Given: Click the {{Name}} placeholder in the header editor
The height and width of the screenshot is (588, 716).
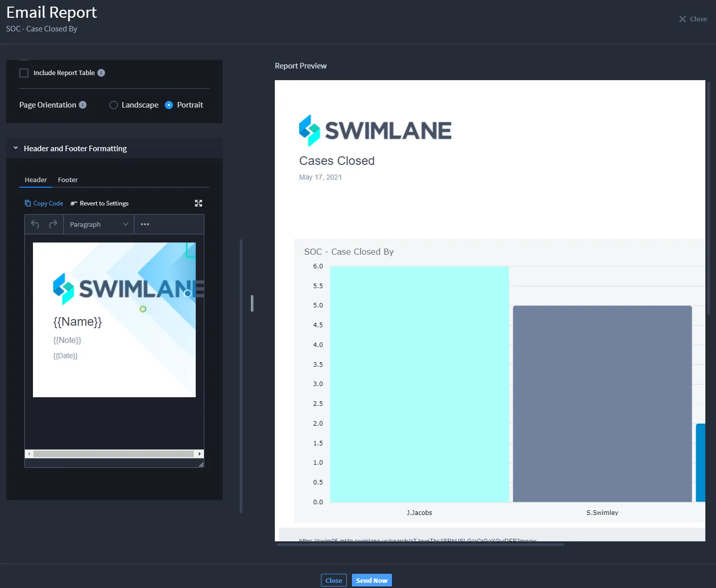Looking at the screenshot, I should [x=78, y=322].
